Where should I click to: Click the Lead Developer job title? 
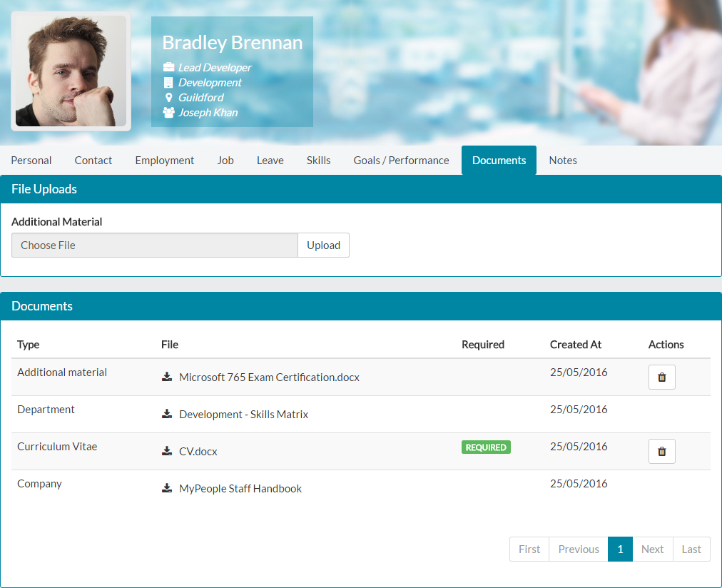[x=215, y=68]
